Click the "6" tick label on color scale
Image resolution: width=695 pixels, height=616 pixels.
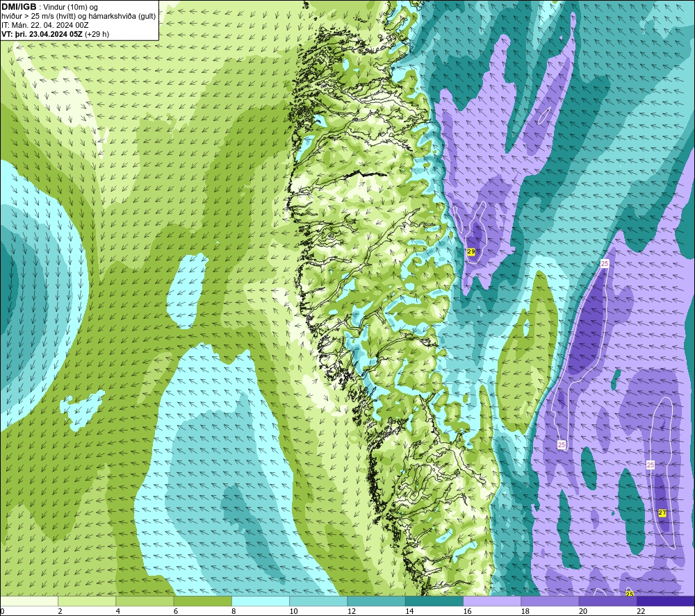tap(176, 611)
